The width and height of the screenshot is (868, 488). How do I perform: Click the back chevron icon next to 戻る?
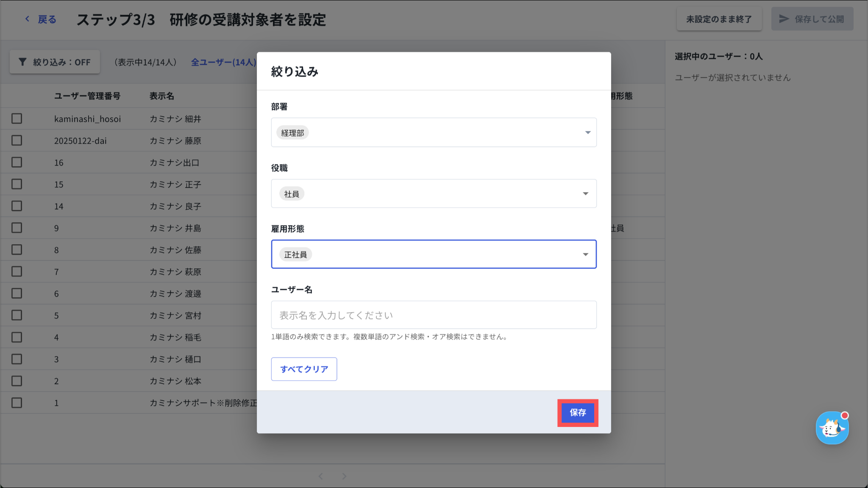28,19
